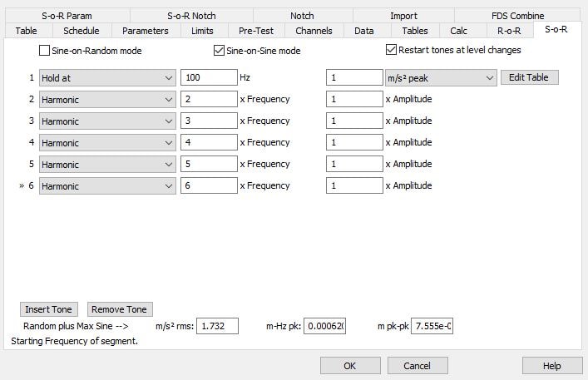Click the m/s² rms value field
The height and width of the screenshot is (380, 588).
pos(218,326)
